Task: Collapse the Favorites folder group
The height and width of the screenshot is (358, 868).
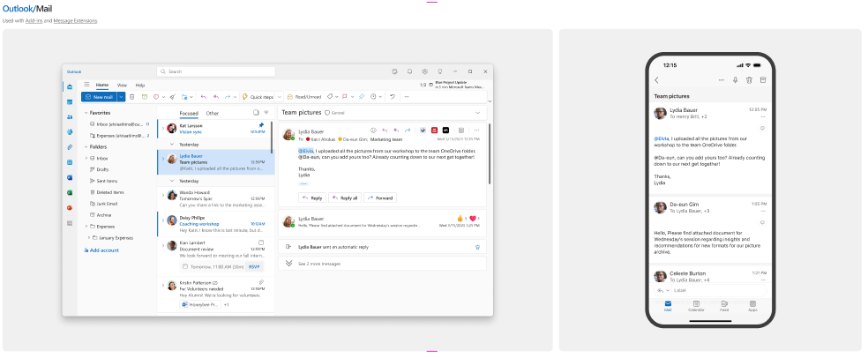Action: point(86,113)
